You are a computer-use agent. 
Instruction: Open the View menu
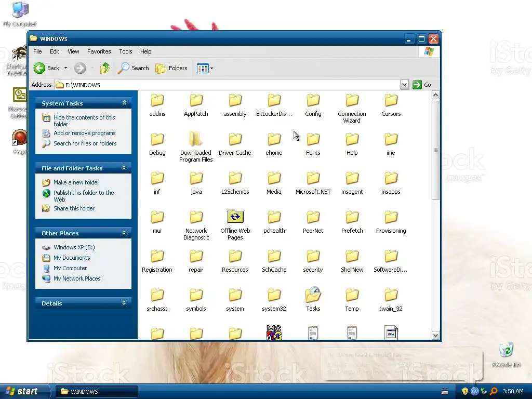point(73,51)
